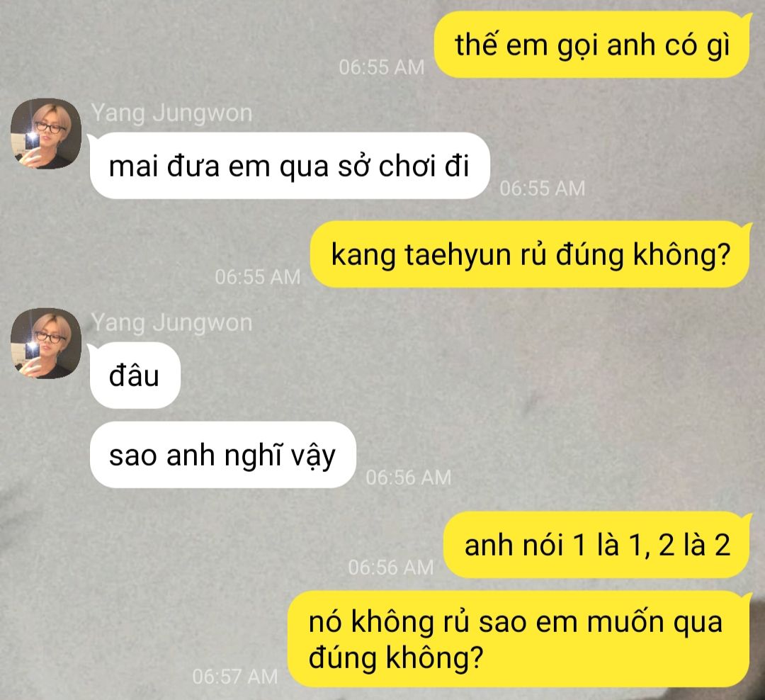Select the 'thế em gọi anh có gì' message

(x=591, y=45)
